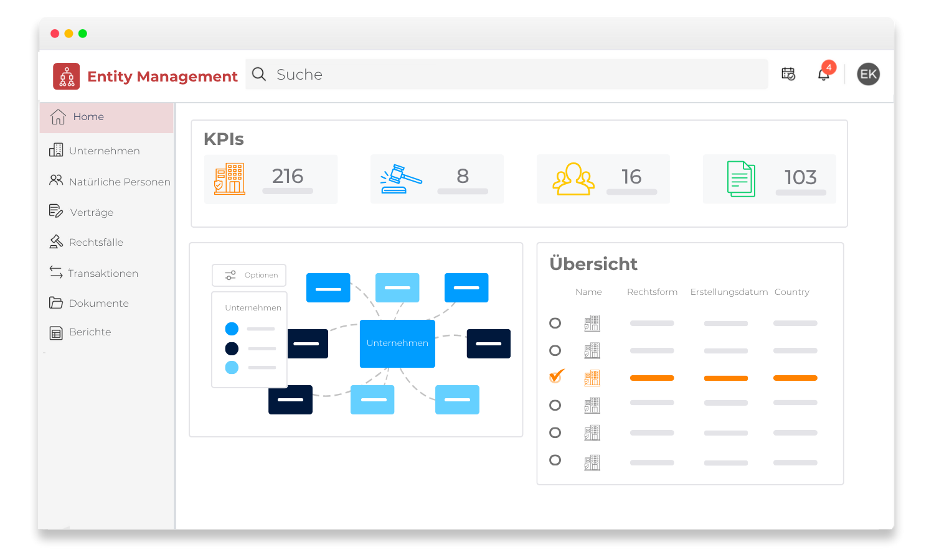934x560 pixels.
Task: Select the fourth row radio button in Übersicht
Action: (x=555, y=405)
